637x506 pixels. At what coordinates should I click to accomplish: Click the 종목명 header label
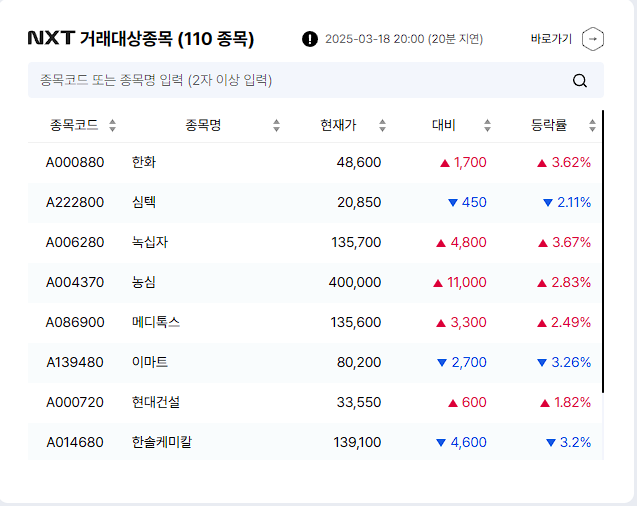pos(203,125)
